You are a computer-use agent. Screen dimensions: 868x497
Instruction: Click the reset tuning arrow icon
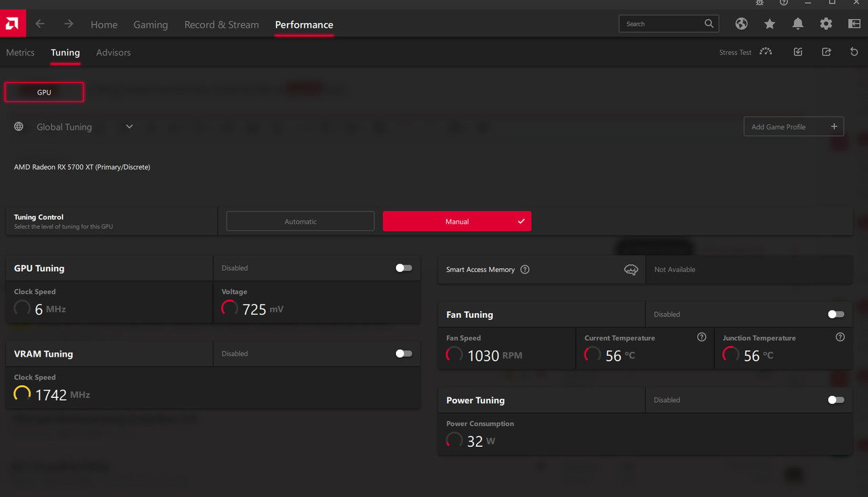pos(854,52)
